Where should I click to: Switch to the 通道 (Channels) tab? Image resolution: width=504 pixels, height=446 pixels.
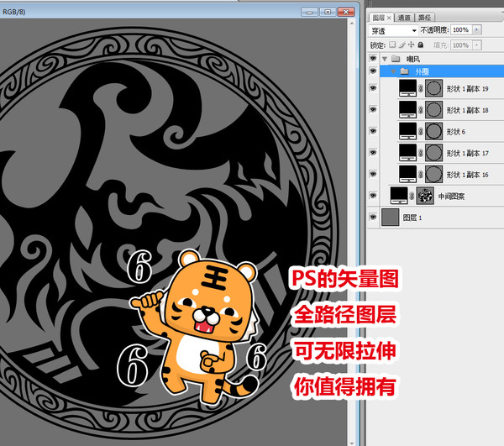[x=404, y=18]
